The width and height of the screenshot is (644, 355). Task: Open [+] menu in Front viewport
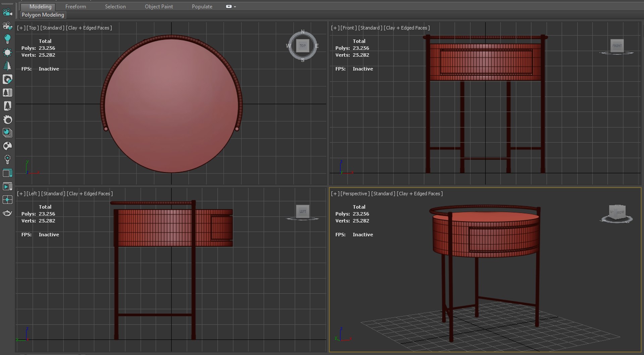click(335, 28)
